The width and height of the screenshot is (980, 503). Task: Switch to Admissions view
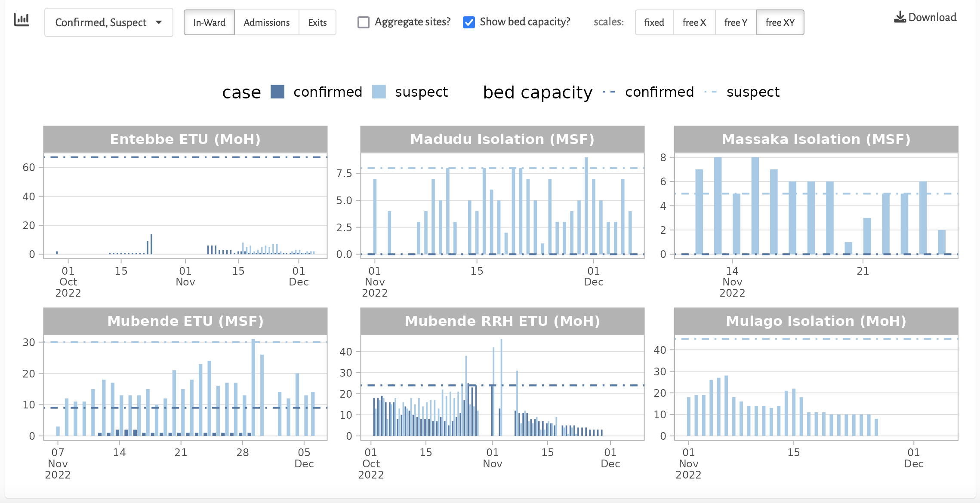click(267, 22)
